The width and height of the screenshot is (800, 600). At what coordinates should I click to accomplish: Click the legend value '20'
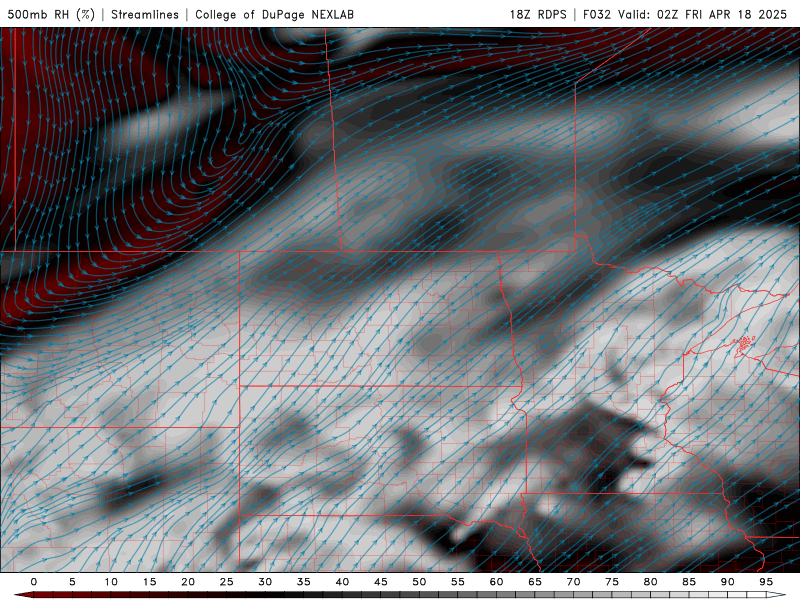coord(188,582)
